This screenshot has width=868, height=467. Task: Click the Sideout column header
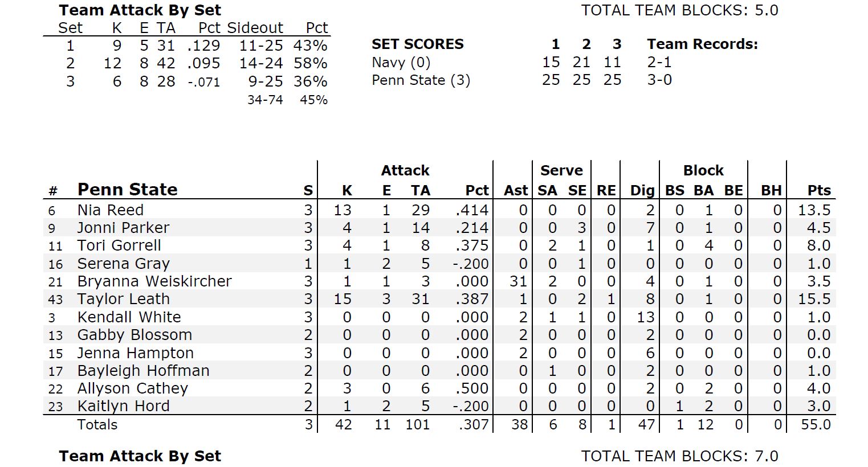(255, 28)
